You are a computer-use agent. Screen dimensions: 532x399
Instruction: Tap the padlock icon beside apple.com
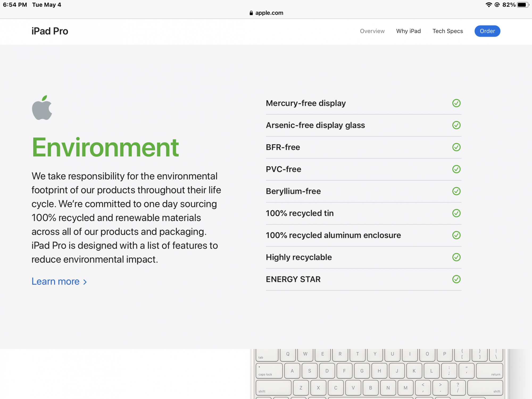[x=251, y=13]
